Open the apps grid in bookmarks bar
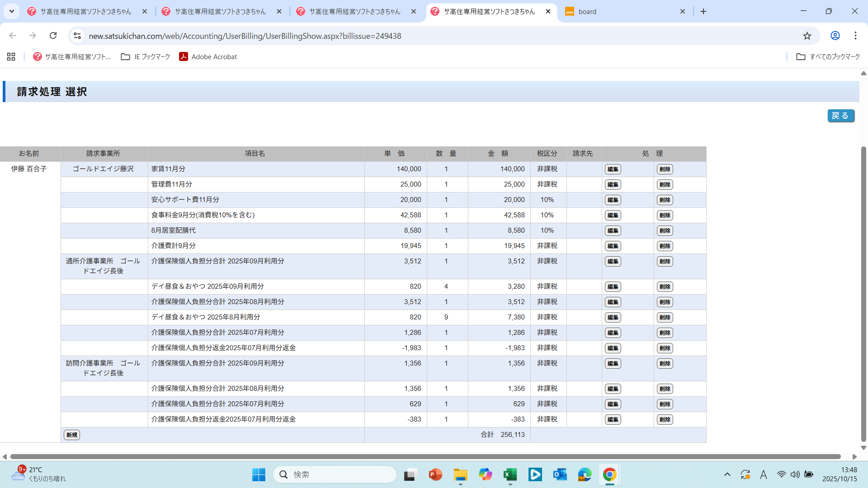 tap(11, 56)
